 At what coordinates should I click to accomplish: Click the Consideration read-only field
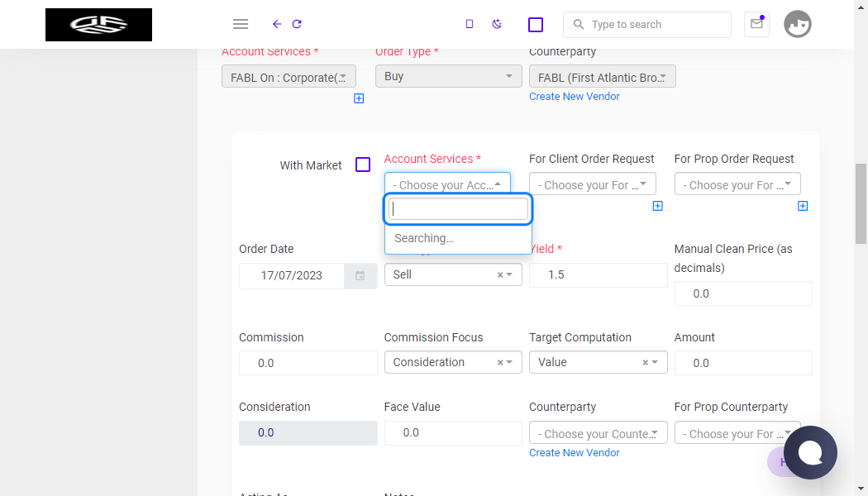tap(308, 433)
